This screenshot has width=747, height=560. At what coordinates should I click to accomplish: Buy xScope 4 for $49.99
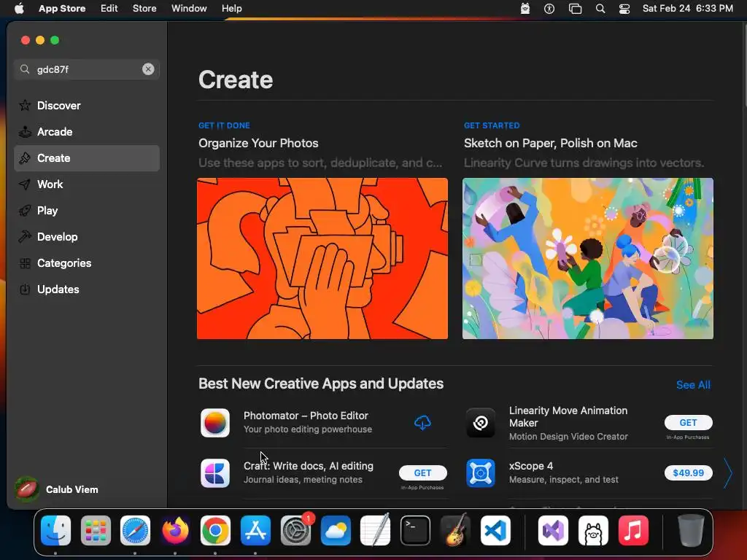point(689,472)
